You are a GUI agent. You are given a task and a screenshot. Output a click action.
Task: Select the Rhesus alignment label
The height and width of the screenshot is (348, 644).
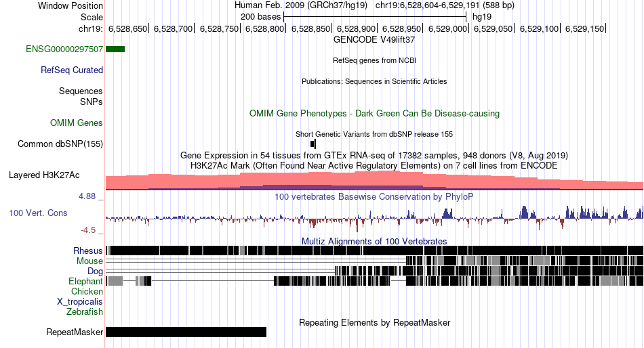point(88,251)
